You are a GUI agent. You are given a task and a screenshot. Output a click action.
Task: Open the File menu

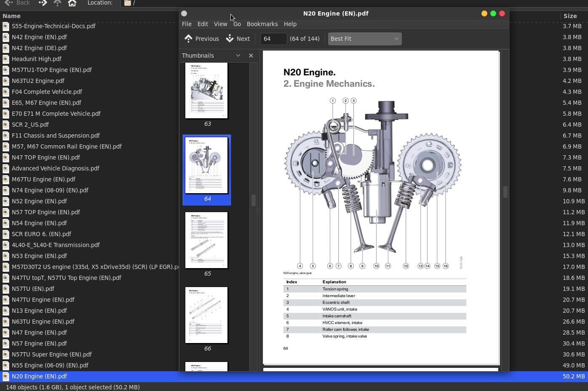coord(187,24)
